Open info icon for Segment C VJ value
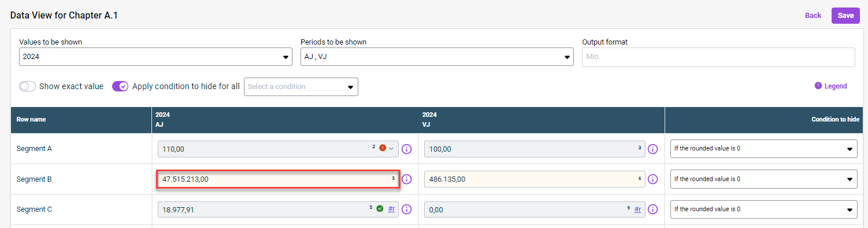The height and width of the screenshot is (228, 868). click(x=653, y=209)
